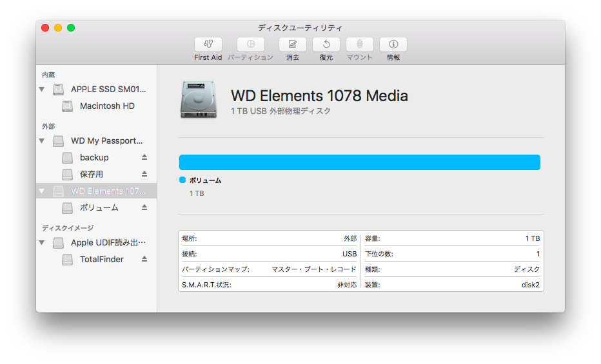Run First Aid on the selected disk
This screenshot has height=364, width=601.
click(208, 44)
